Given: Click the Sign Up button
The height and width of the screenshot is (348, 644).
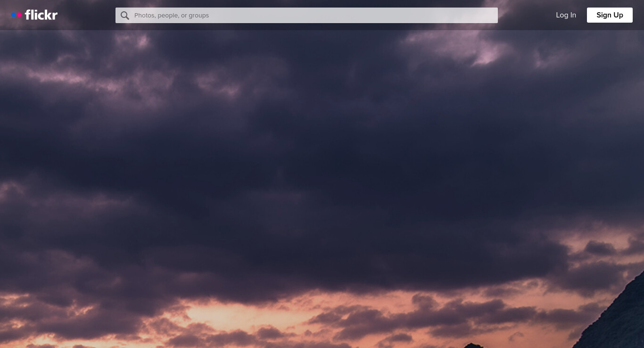Looking at the screenshot, I should click(610, 15).
